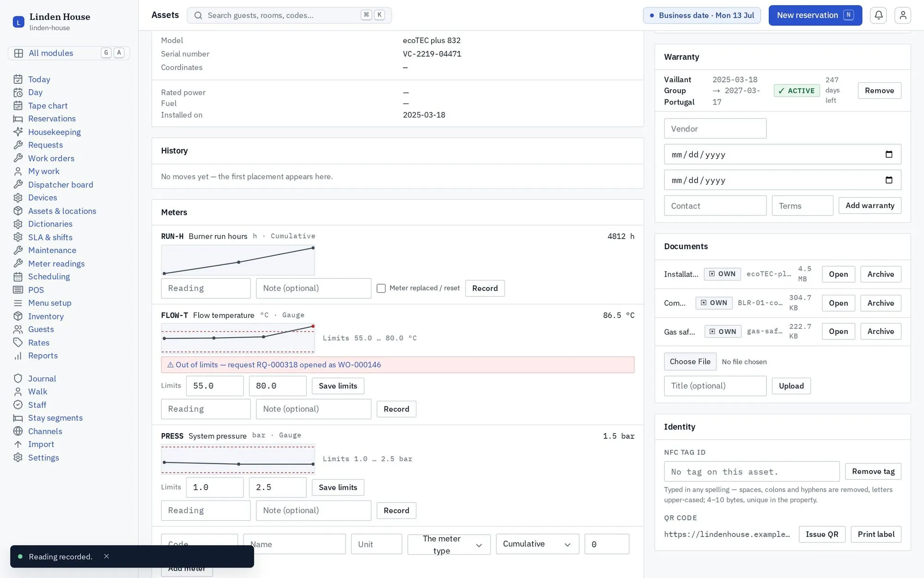Click the Journal shield icon
924x578 pixels.
click(18, 379)
